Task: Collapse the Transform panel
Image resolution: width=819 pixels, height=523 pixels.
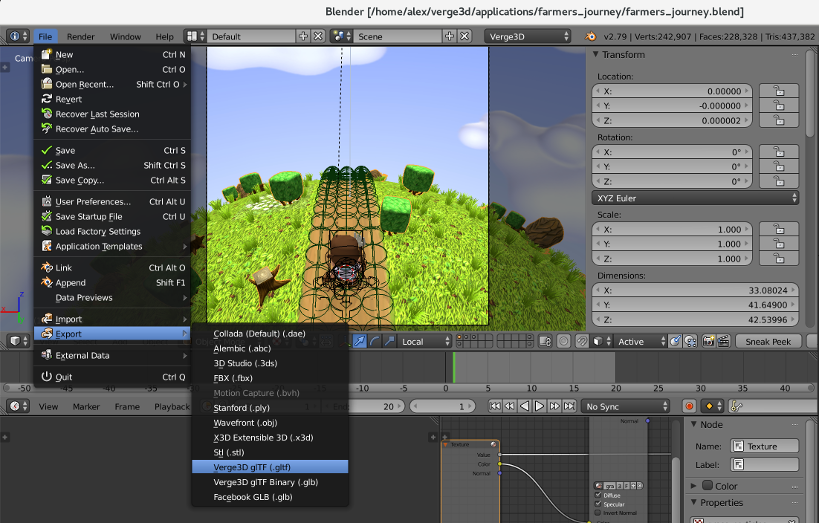Action: [595, 54]
